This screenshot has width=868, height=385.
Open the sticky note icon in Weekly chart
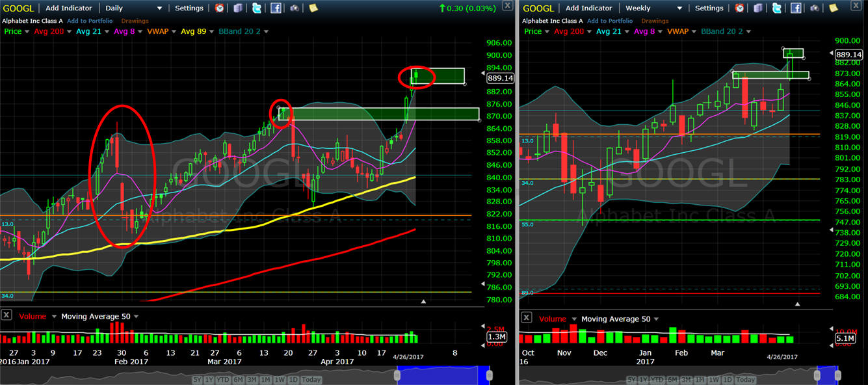(x=834, y=8)
